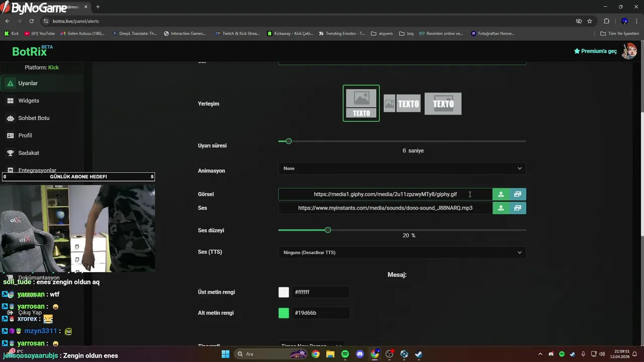Click the tray microphone icon
The image size is (644, 362).
[x=583, y=354]
